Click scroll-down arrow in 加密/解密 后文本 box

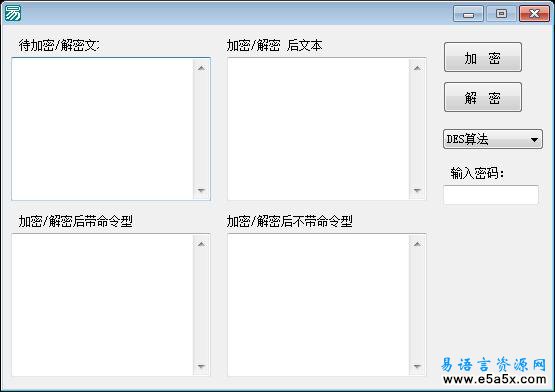[417, 191]
